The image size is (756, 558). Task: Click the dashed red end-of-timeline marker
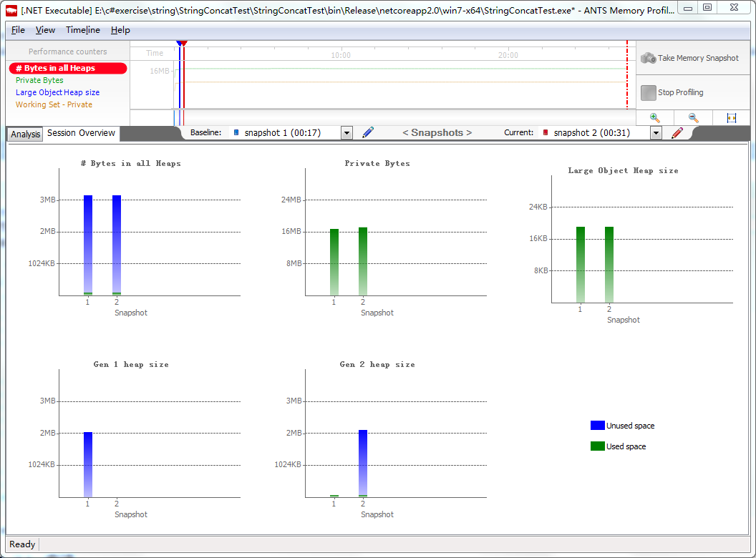click(x=627, y=74)
